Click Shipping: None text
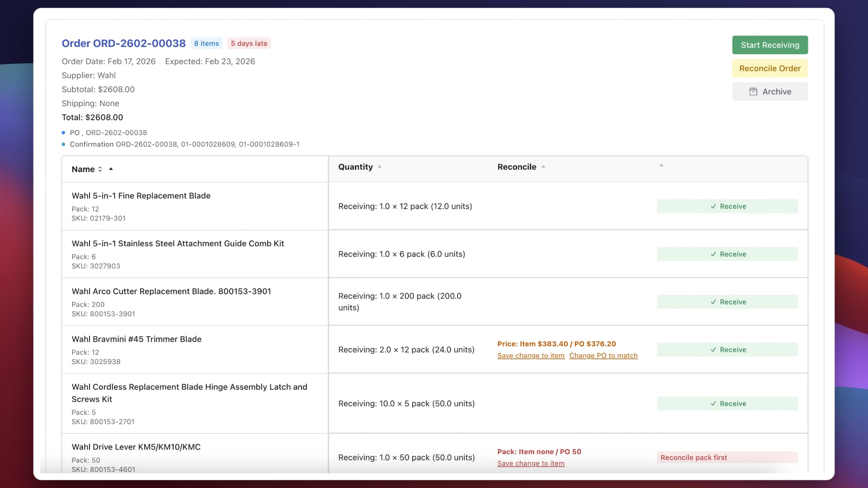This screenshot has height=488, width=868. (90, 103)
